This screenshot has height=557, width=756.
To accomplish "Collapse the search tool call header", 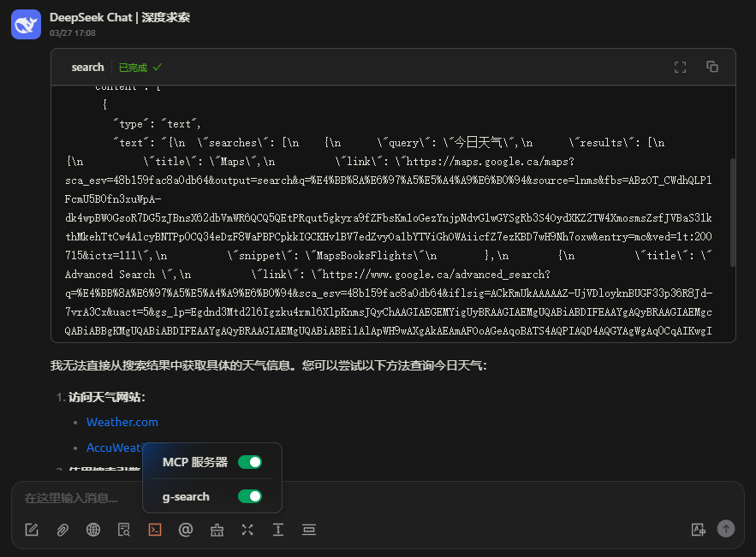I will pos(393,68).
